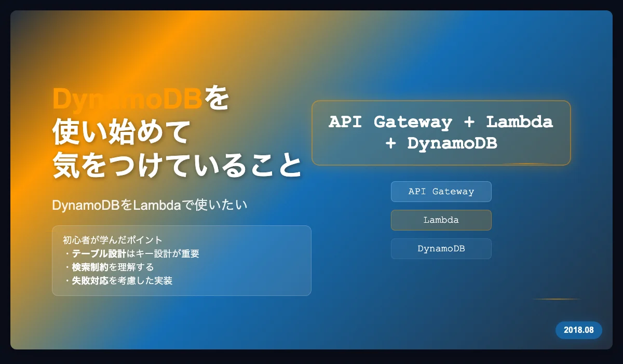Click the text を考慮した実装

coord(141,281)
